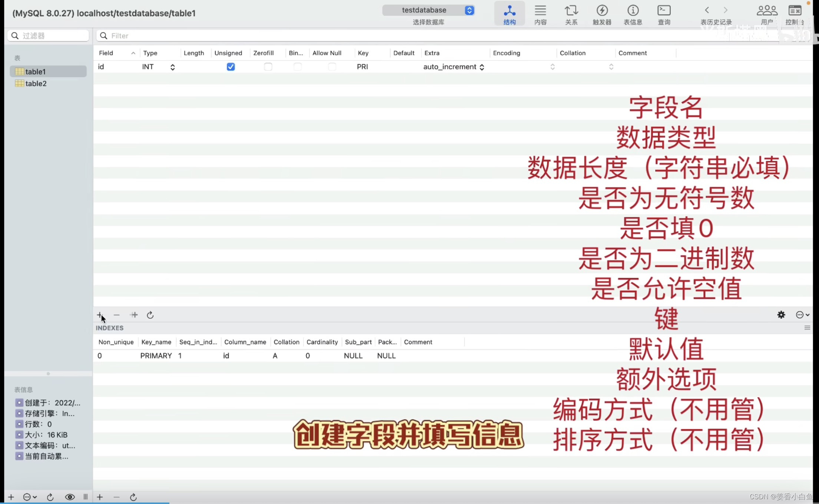
Task: Expand the INT type dropdown for id field
Action: [172, 67]
